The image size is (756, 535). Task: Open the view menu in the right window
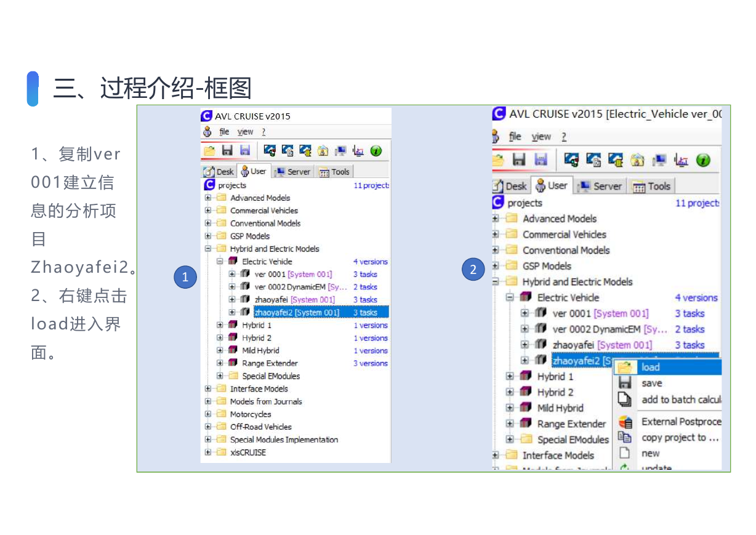pos(541,137)
